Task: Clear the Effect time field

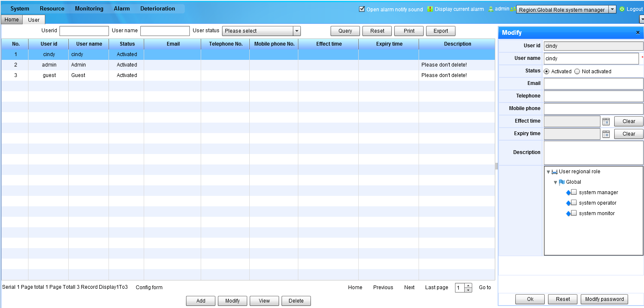Action: click(x=629, y=121)
